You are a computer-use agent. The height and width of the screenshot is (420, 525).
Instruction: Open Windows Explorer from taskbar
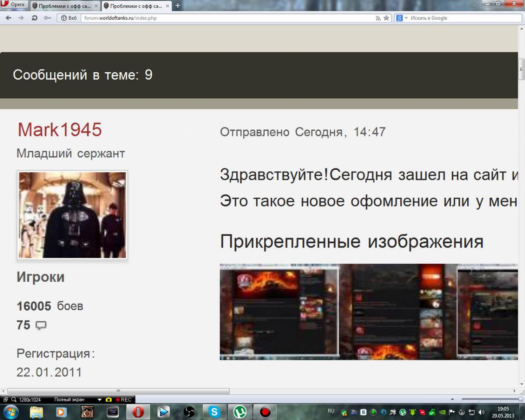[x=36, y=412]
